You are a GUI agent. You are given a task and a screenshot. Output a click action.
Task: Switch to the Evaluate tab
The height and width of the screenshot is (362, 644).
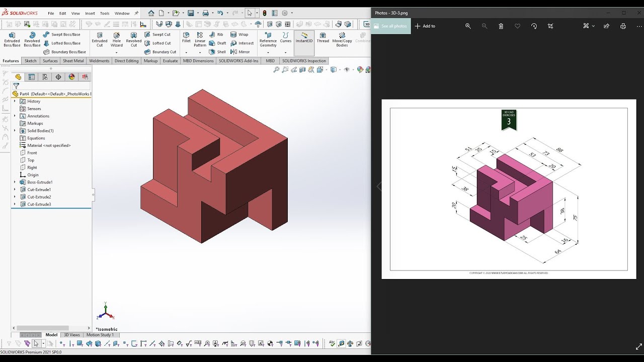coord(170,61)
